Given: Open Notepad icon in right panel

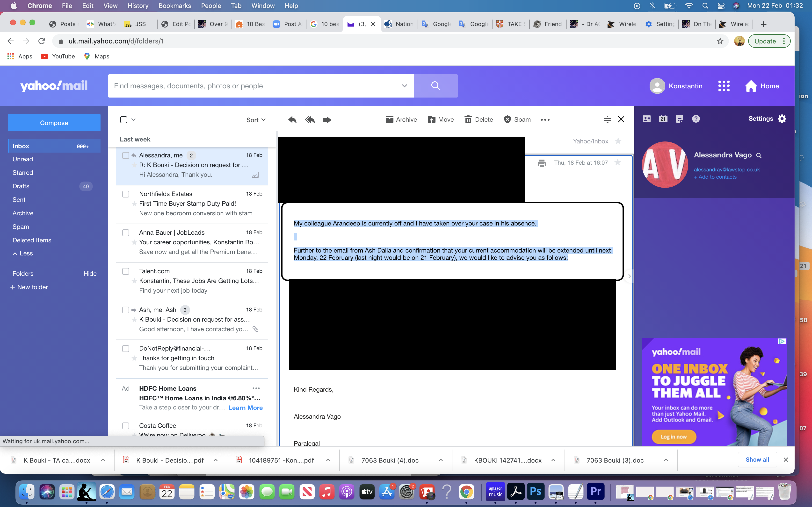Looking at the screenshot, I should (680, 119).
